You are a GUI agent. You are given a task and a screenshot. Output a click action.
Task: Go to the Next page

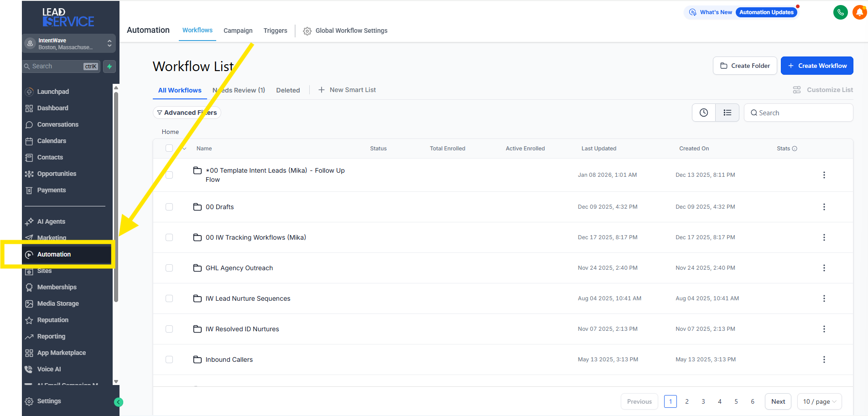(x=778, y=401)
